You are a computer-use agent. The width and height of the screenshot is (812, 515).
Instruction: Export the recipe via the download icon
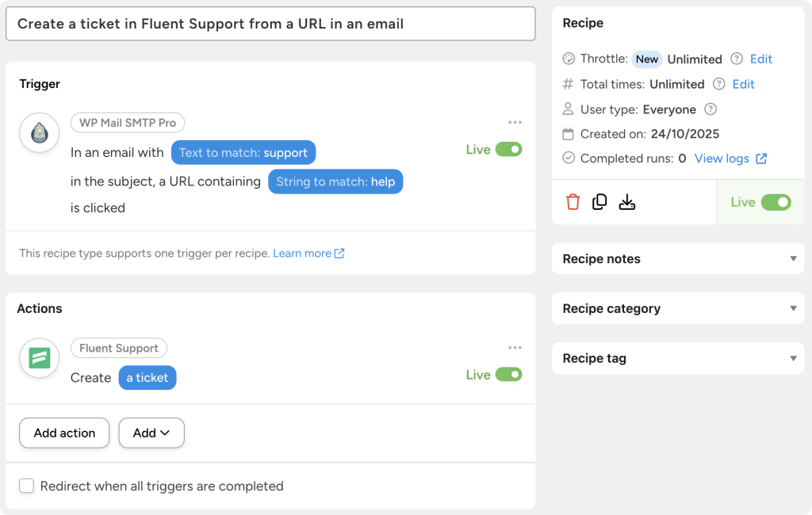click(627, 202)
